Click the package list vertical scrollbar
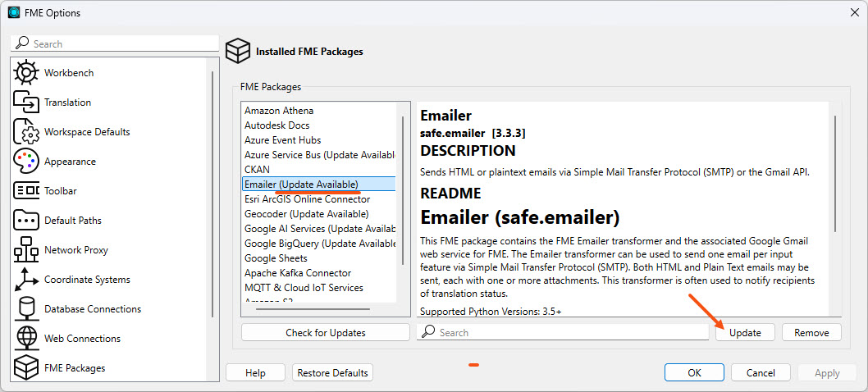Viewport: 868px width, 392px height. (x=403, y=190)
